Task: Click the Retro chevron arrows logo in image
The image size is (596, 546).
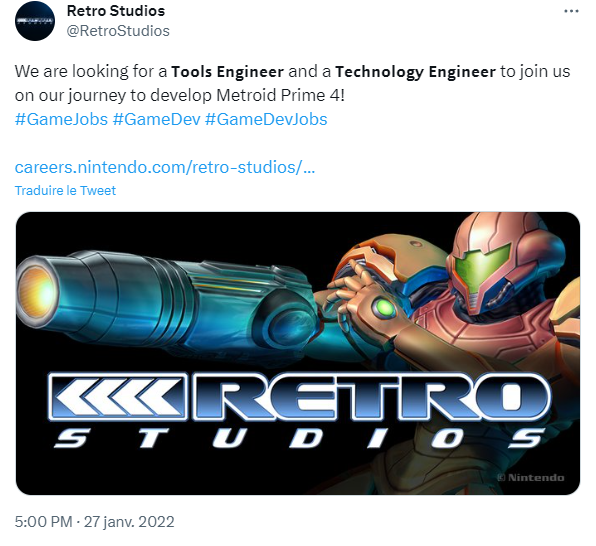Action: [x=118, y=397]
